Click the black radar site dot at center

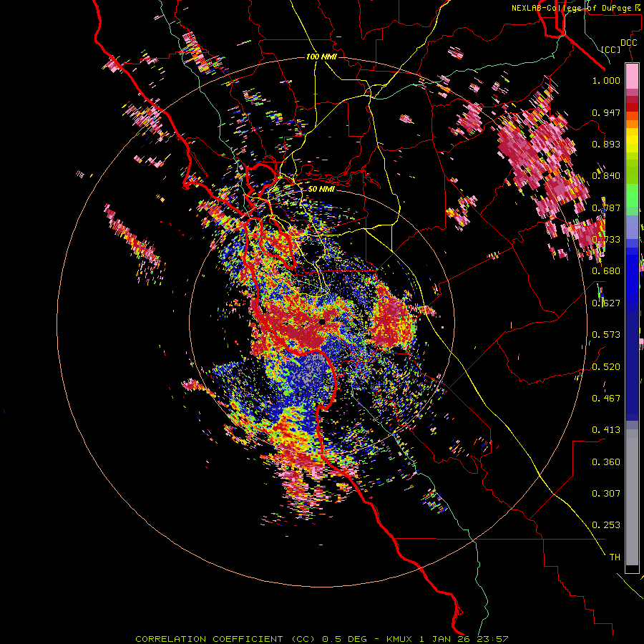click(322, 322)
